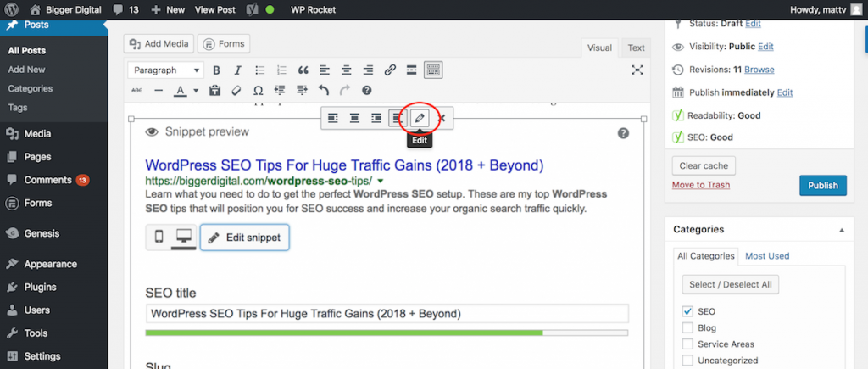
Task: Switch to the Text editor tab
Action: pos(636,48)
